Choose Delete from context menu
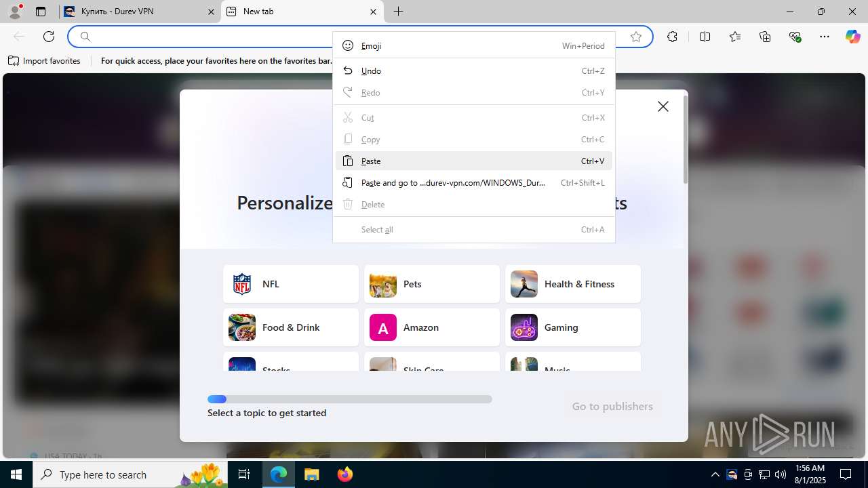 474,204
